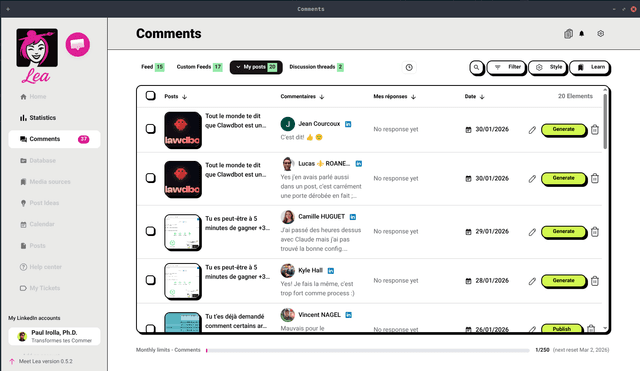Generate reply for Jean Courcoux comment

click(564, 129)
